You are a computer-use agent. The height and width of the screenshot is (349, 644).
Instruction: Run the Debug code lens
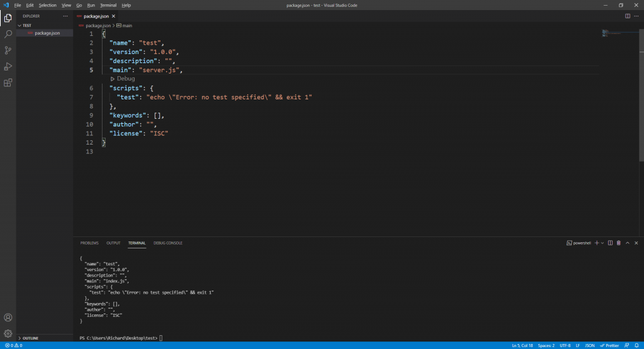[x=123, y=79]
